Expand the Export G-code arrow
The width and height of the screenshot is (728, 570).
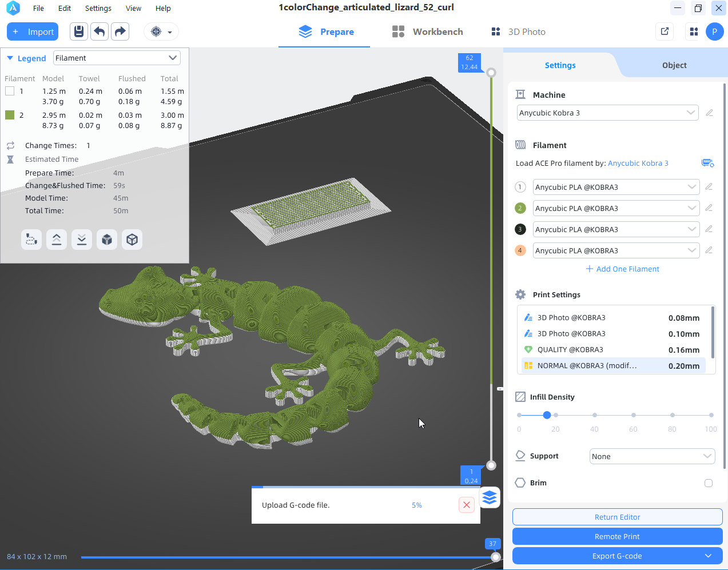tap(709, 556)
